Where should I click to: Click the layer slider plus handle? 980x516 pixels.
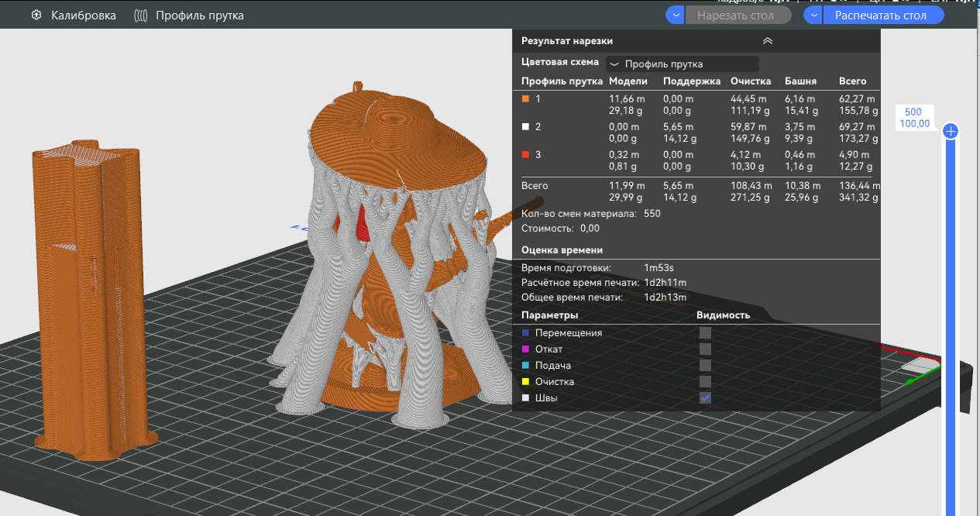click(951, 132)
